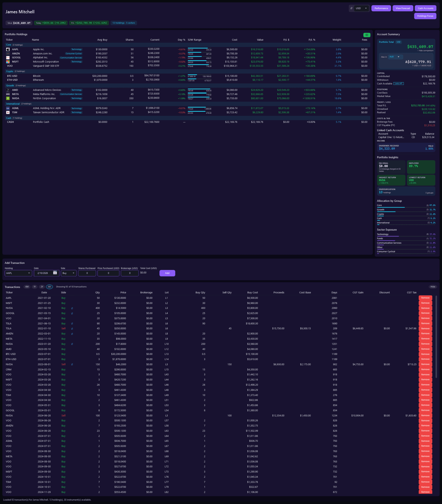Open the View Forecast page
442x504 pixels.
(x=403, y=8)
